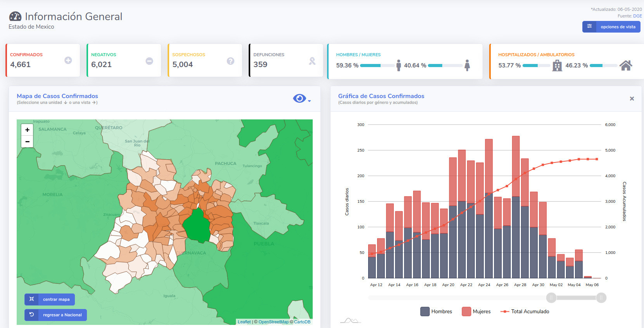This screenshot has width=644, height=328.
Task: Click the hospital building icon
Action: click(x=557, y=66)
